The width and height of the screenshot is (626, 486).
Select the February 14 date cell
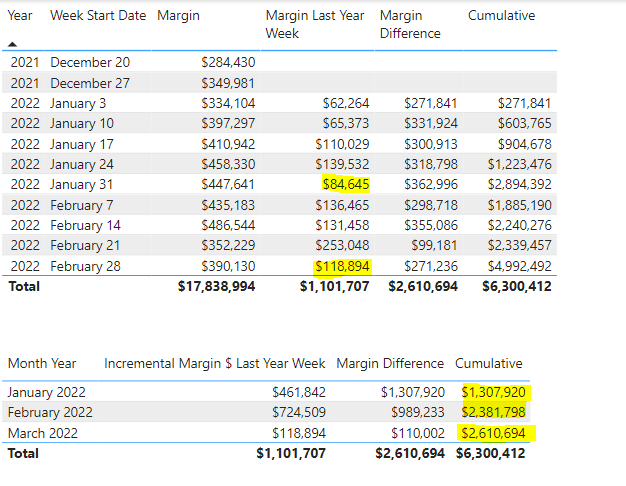(85, 225)
